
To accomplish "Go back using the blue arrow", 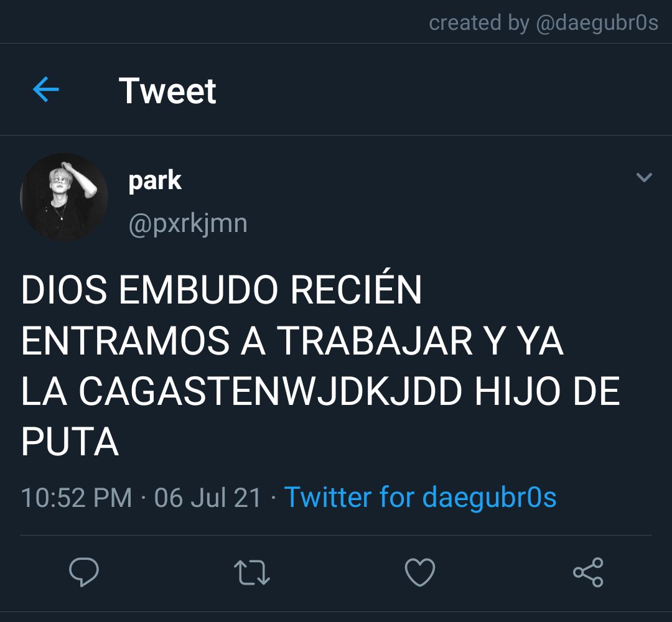I will (x=46, y=90).
